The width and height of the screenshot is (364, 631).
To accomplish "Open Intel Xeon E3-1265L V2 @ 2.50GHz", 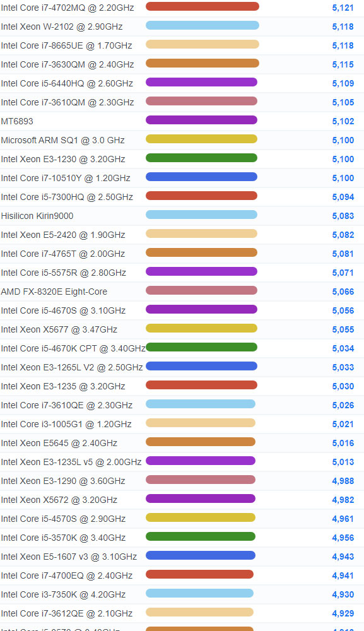I will (x=72, y=367).
